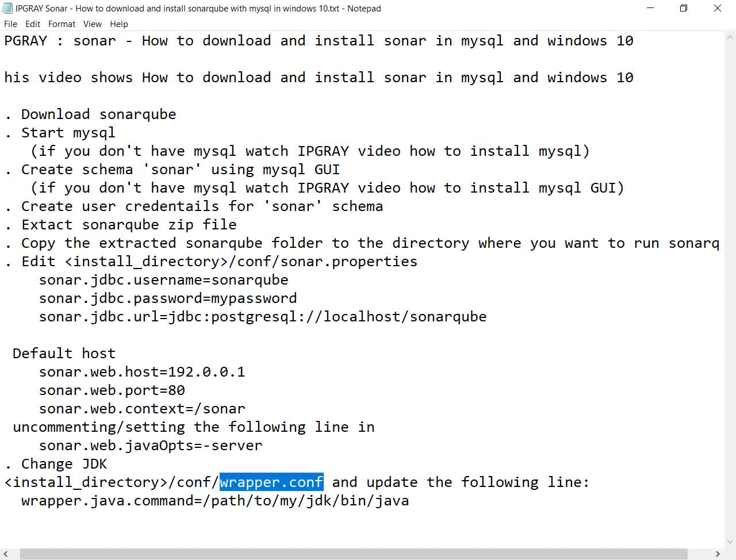Close the Notepad window
The image size is (736, 560).
click(718, 8)
